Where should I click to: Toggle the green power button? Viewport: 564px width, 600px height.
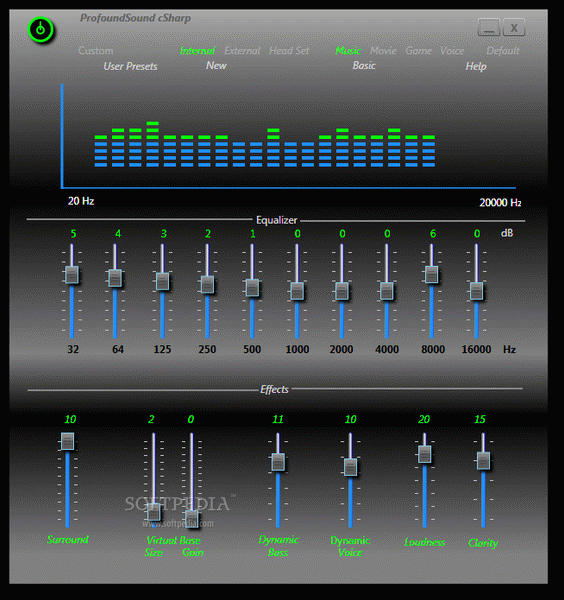tap(41, 29)
